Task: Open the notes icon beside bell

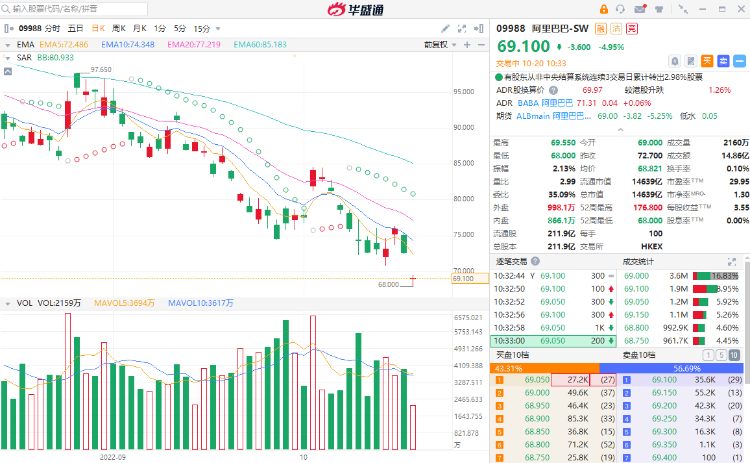Action: (x=691, y=61)
